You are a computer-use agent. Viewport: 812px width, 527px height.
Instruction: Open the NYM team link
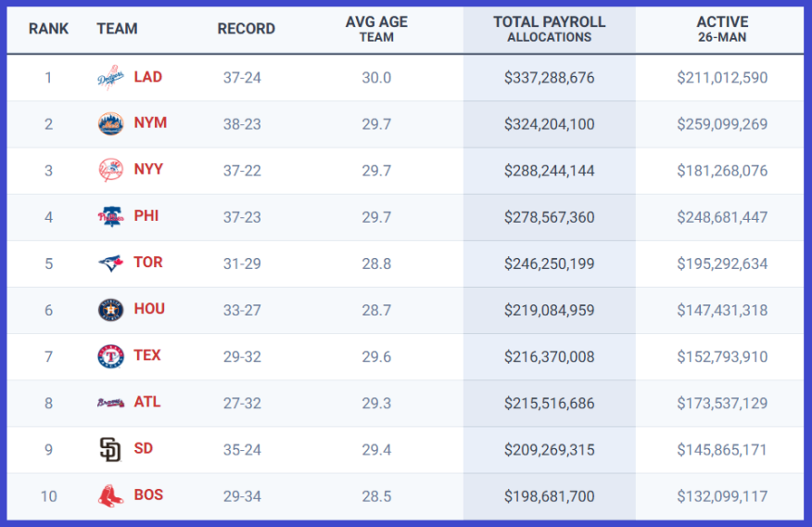click(x=150, y=122)
